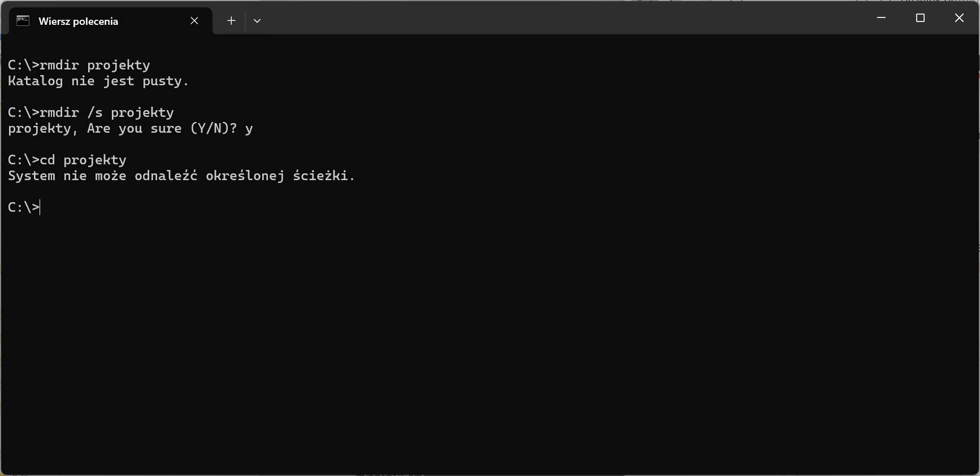The width and height of the screenshot is (980, 476).
Task: Close the terminal window
Action: 959,18
